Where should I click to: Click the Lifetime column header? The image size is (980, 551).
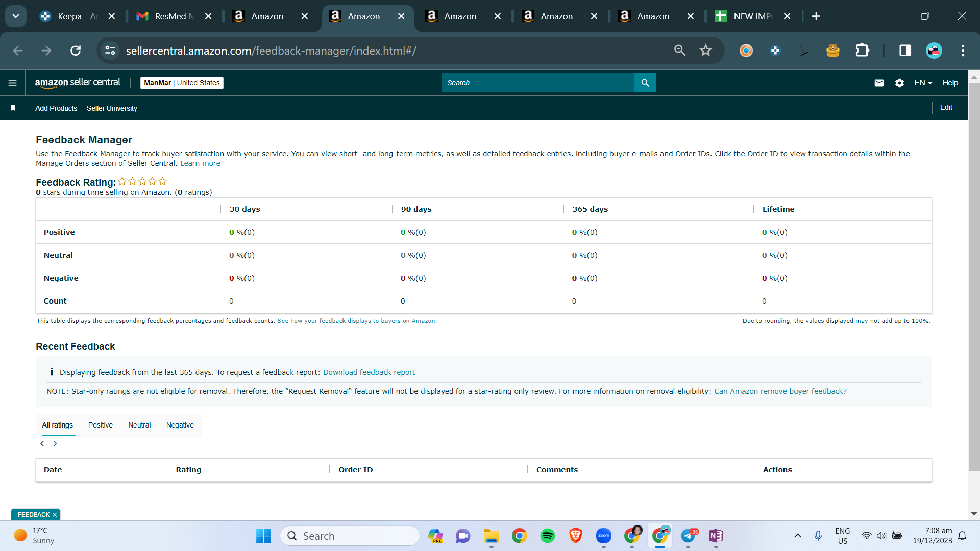click(778, 209)
